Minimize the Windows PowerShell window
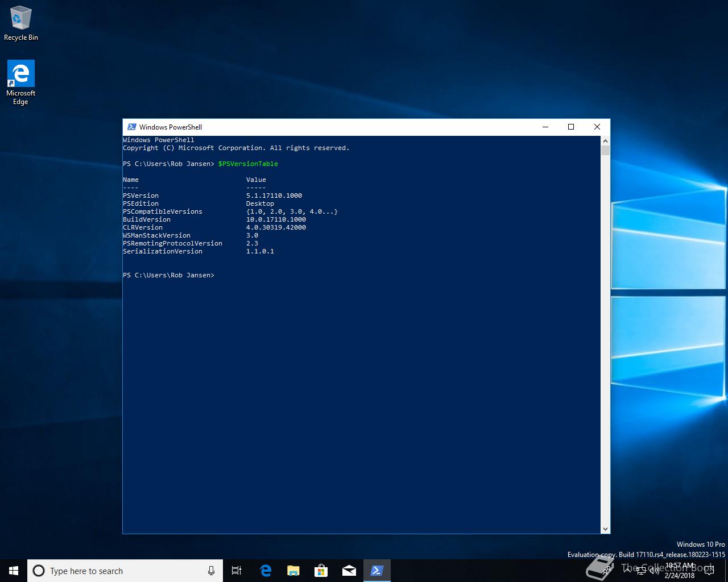The height and width of the screenshot is (582, 728). click(545, 127)
